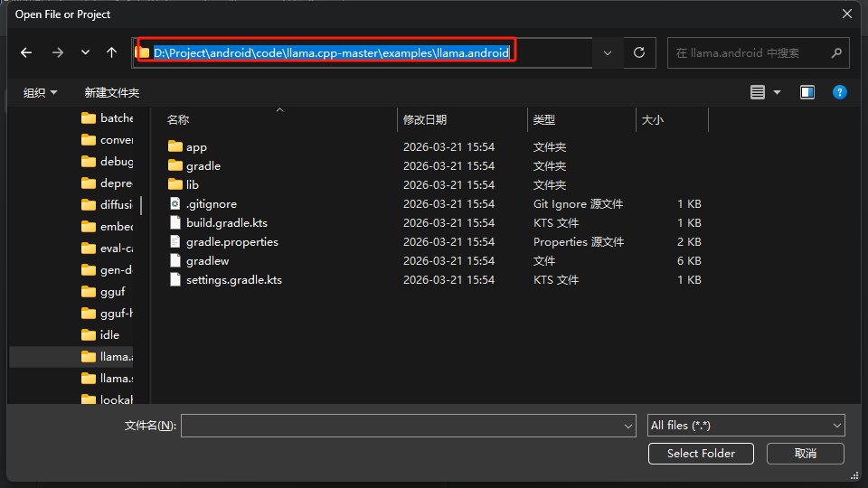Expand address bar history dropdown

(608, 53)
